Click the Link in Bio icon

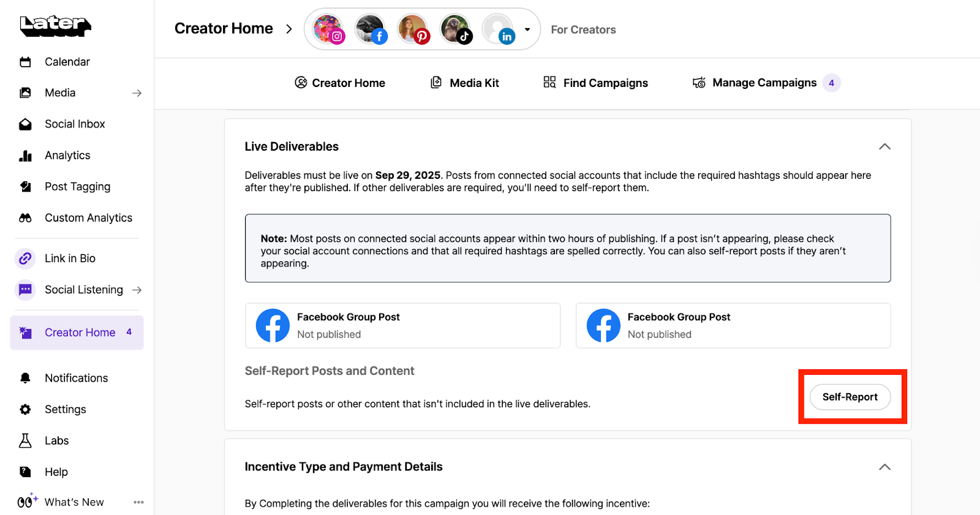pyautogui.click(x=25, y=258)
